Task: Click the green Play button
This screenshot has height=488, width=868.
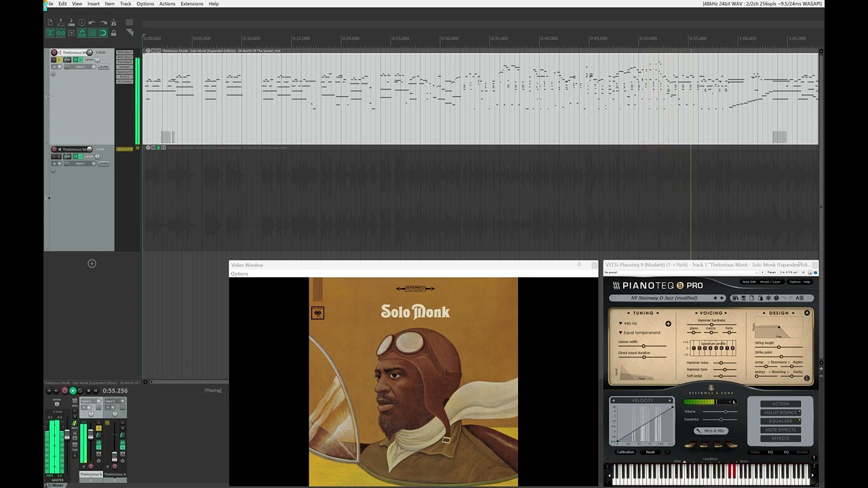Action: pyautogui.click(x=73, y=390)
